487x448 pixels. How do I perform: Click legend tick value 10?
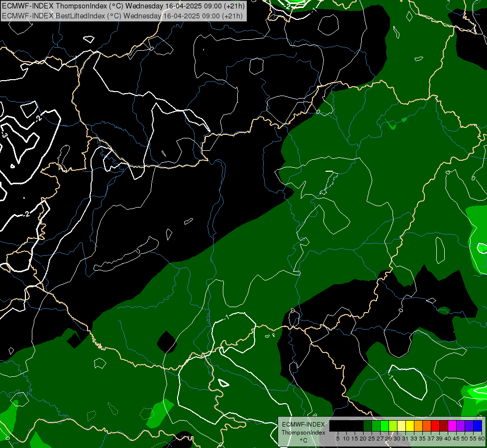coord(346,439)
